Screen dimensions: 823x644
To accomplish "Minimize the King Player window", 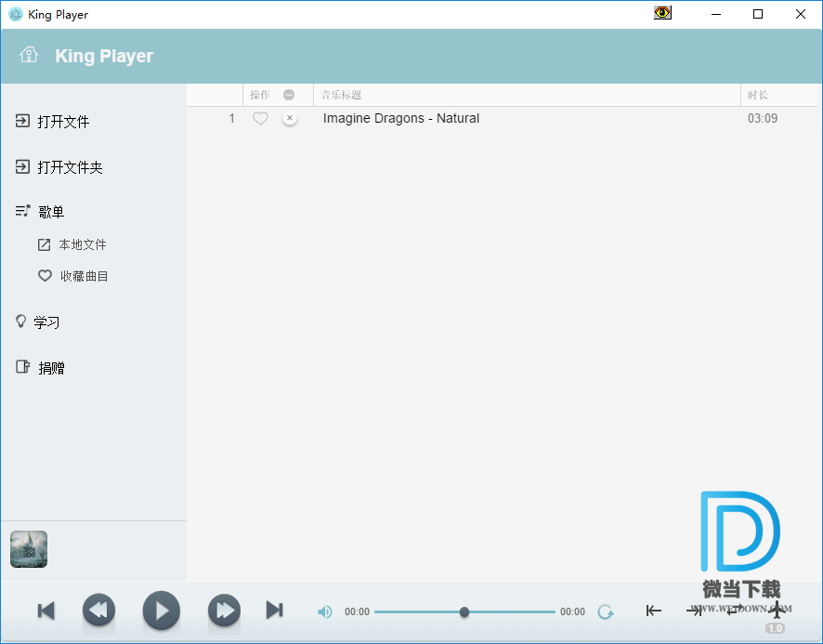I will point(716,14).
